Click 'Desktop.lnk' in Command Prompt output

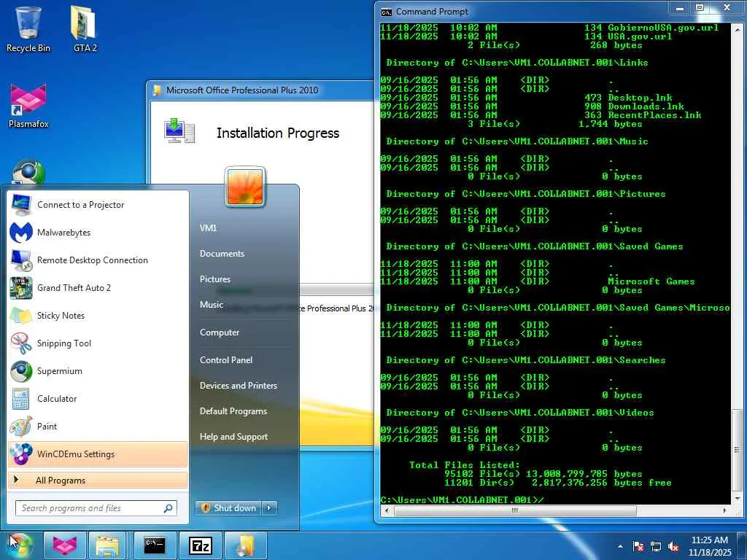pyautogui.click(x=640, y=98)
